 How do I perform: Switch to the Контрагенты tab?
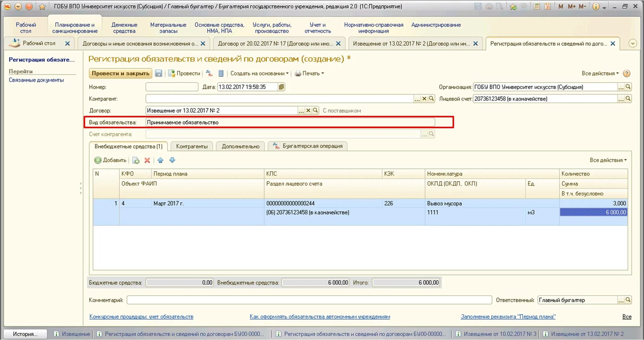(192, 146)
